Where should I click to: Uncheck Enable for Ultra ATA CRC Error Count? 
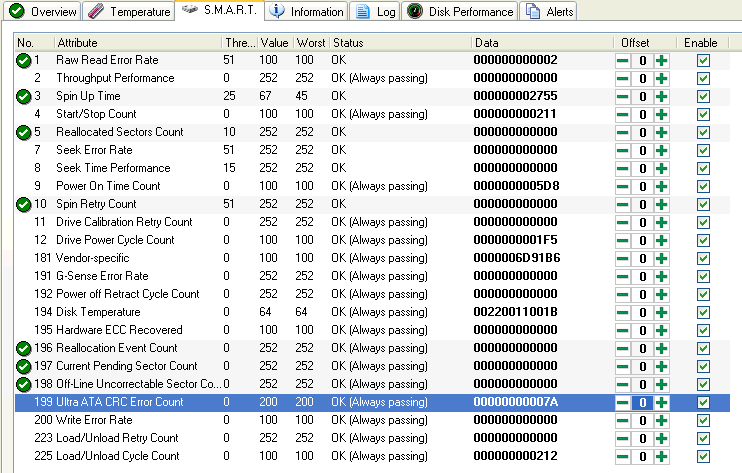click(703, 403)
